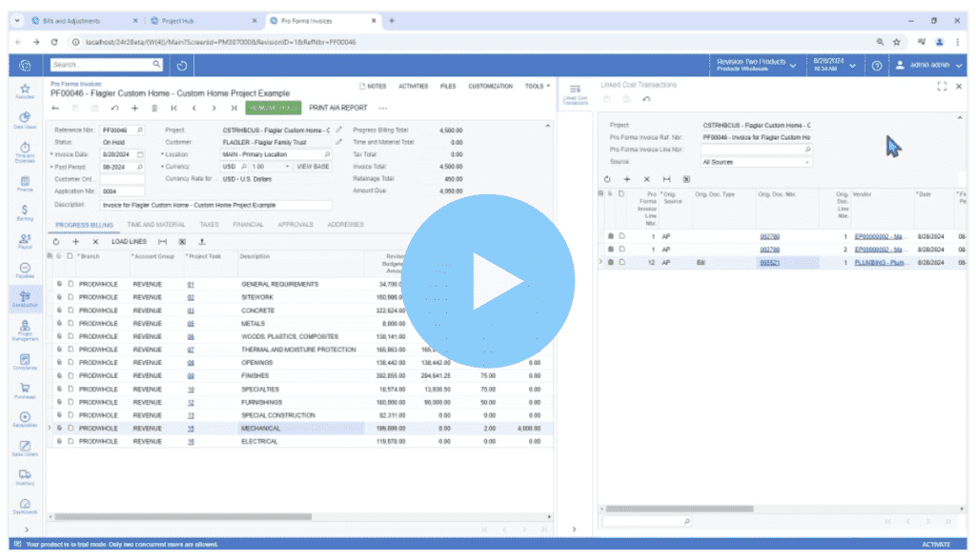The width and height of the screenshot is (976, 560).
Task: Click the refresh icon in Progress Billing grid
Action: point(56,242)
